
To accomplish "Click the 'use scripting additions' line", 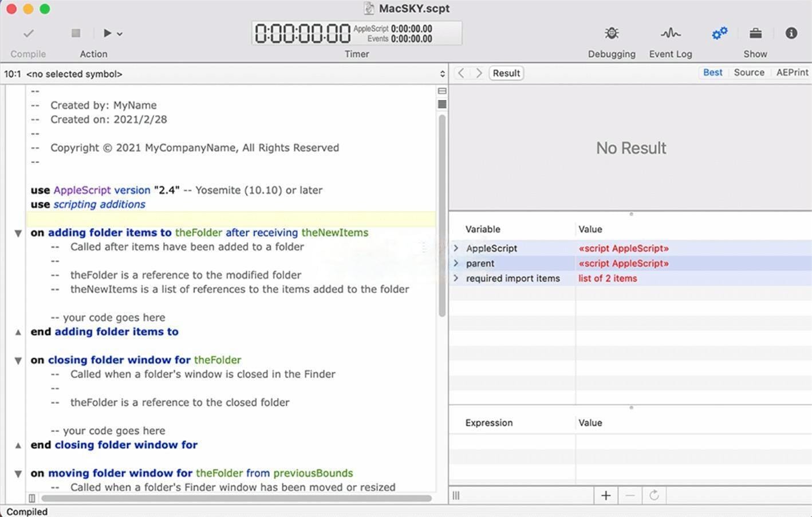I will click(x=88, y=205).
